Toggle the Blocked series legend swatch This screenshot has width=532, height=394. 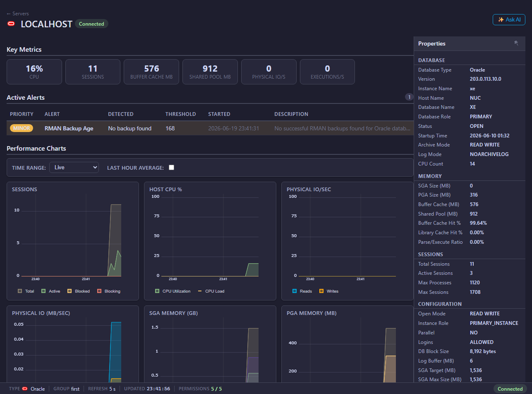pos(69,291)
